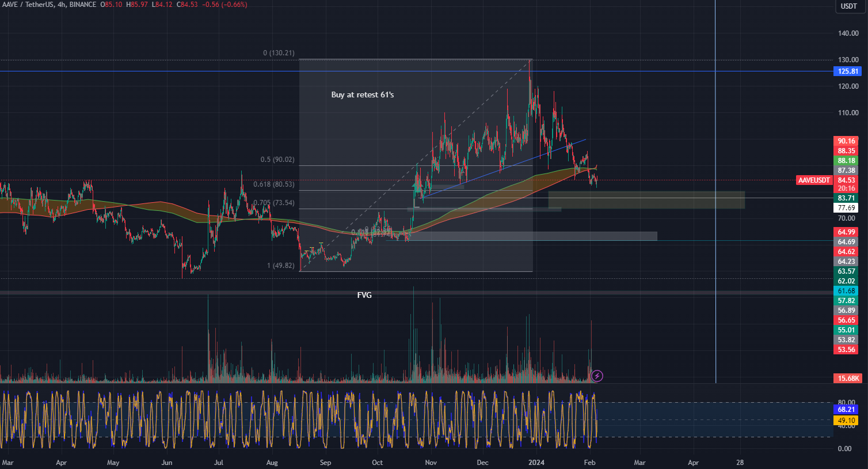This screenshot has width=868, height=469.
Task: Click the Sep label on time axis
Action: click(x=325, y=463)
